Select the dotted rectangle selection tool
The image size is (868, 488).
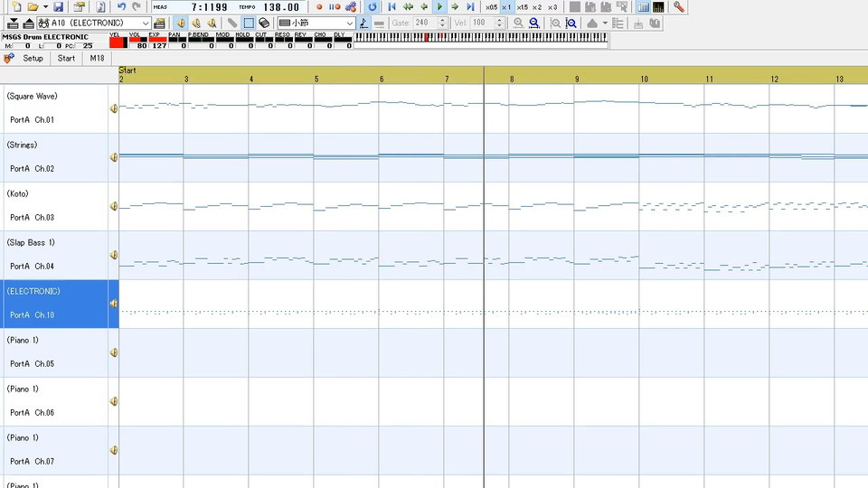tap(249, 23)
